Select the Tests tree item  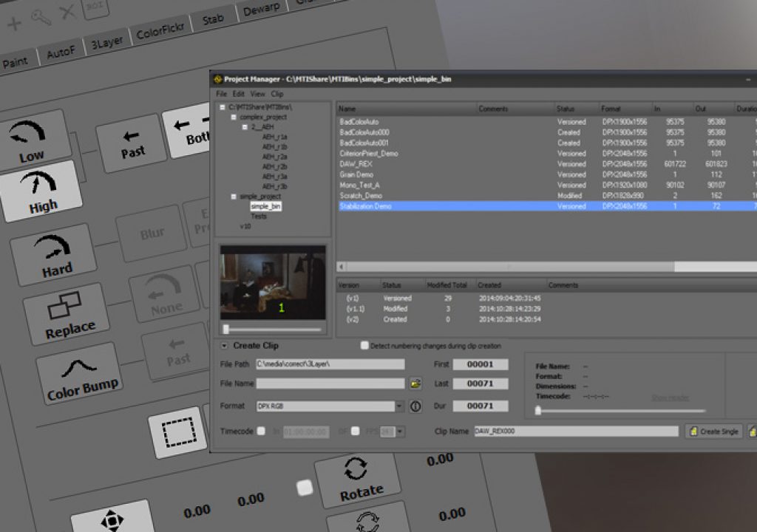(x=259, y=216)
